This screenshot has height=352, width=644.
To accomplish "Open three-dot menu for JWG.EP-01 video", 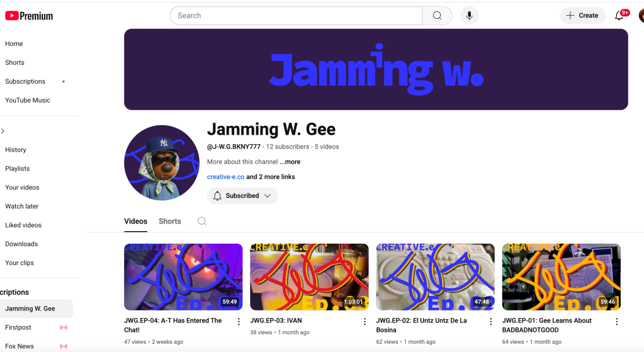I will [616, 322].
